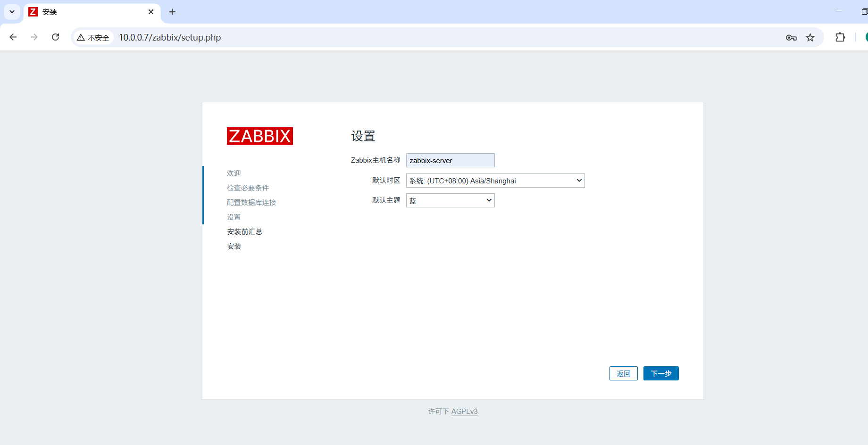Click the 欢迎 step in sidebar
The width and height of the screenshot is (868, 445).
coord(234,173)
